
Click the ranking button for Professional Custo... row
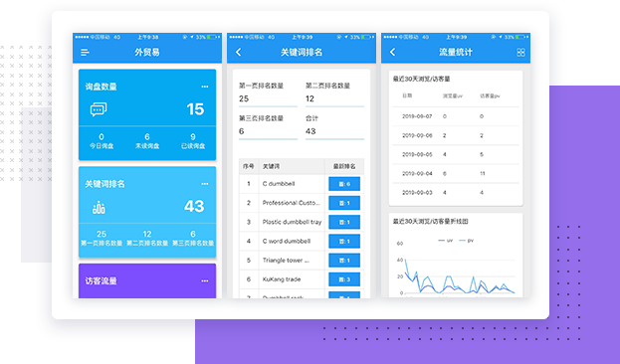344,203
